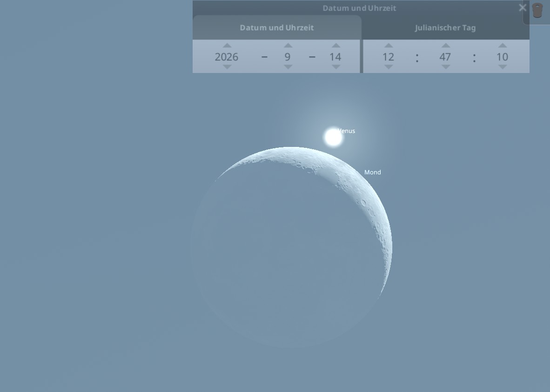Screen dimensions: 550x392
Task: Raise the hour using its up arrow
Action: pos(389,46)
